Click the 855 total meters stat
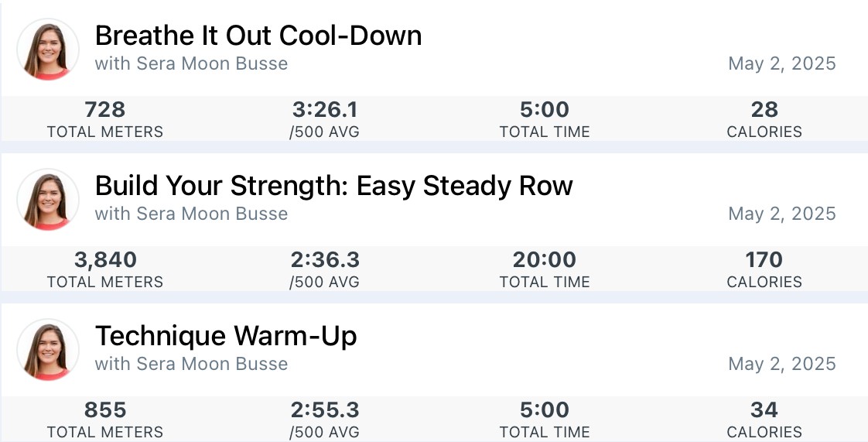This screenshot has width=868, height=442. click(x=105, y=420)
